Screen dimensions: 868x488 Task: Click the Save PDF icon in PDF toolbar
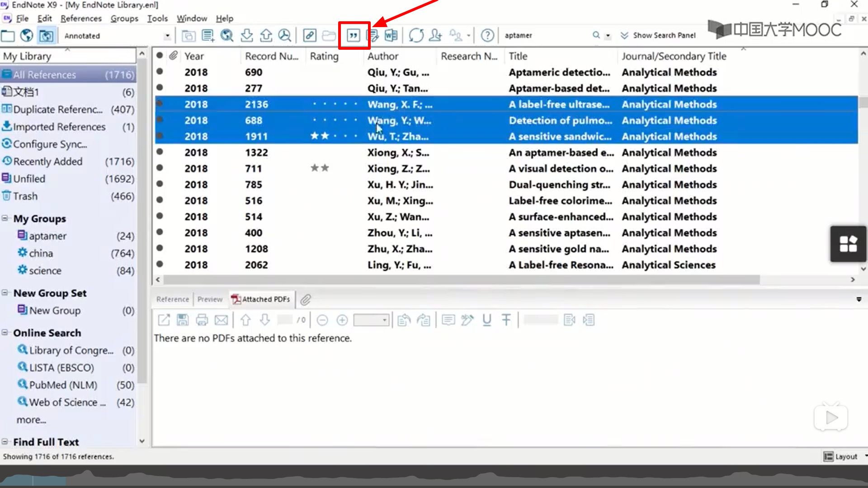point(183,320)
